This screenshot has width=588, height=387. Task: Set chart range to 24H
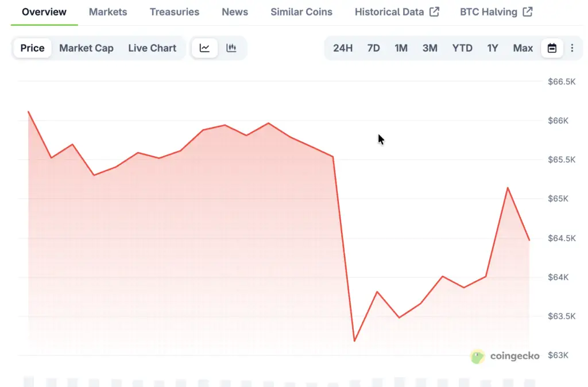(x=343, y=48)
